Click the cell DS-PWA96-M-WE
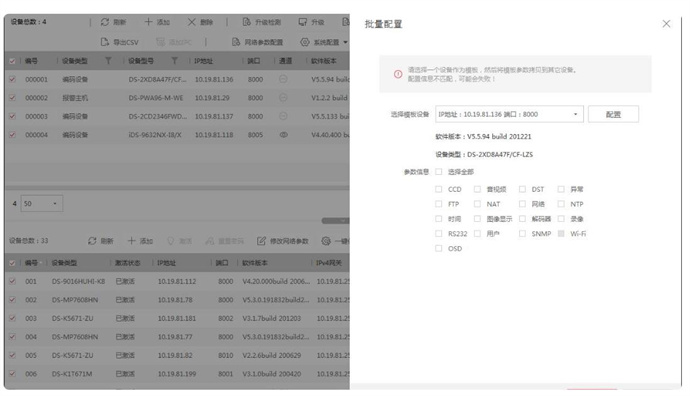This screenshot has height=396, width=690. click(x=156, y=98)
